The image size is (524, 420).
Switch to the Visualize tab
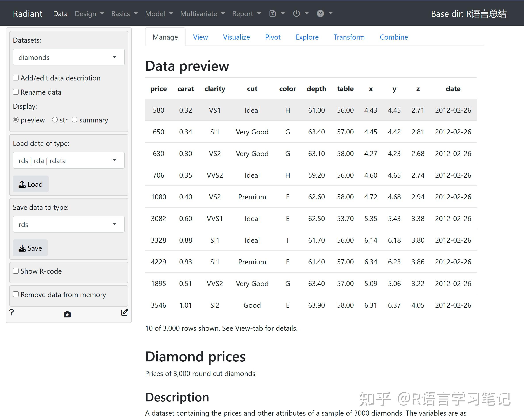[236, 37]
